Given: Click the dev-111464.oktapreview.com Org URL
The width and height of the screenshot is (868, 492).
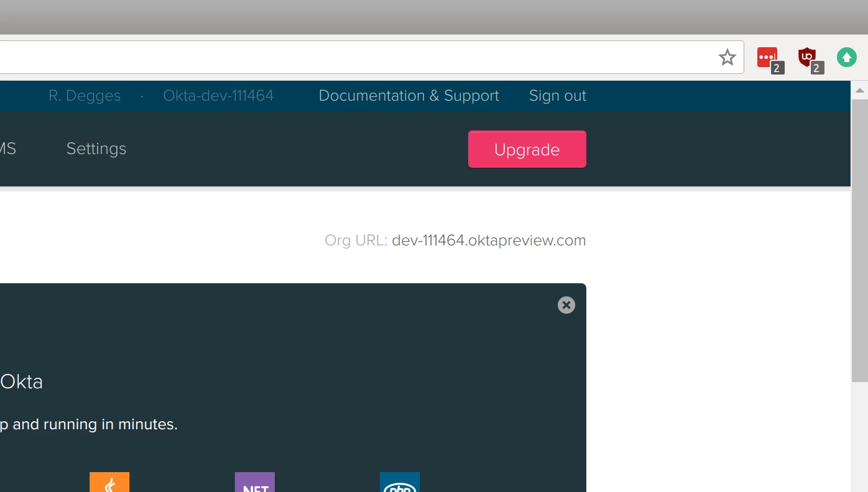Looking at the screenshot, I should click(x=489, y=240).
